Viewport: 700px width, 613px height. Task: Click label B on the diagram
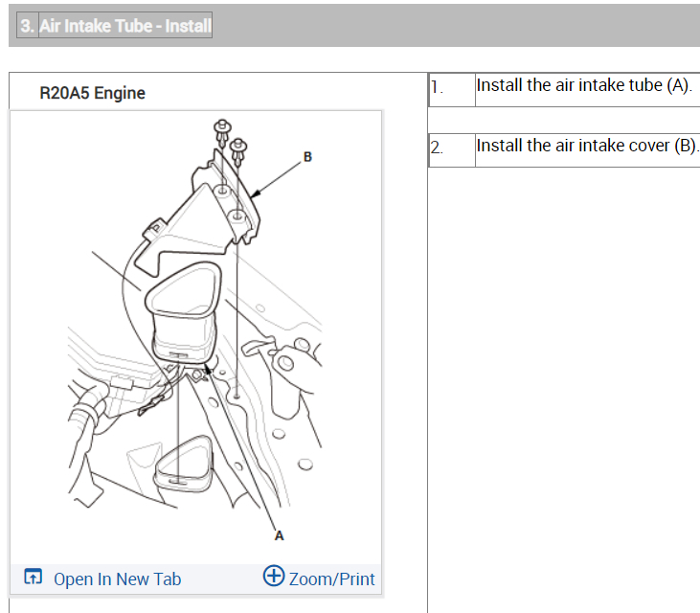pos(307,157)
